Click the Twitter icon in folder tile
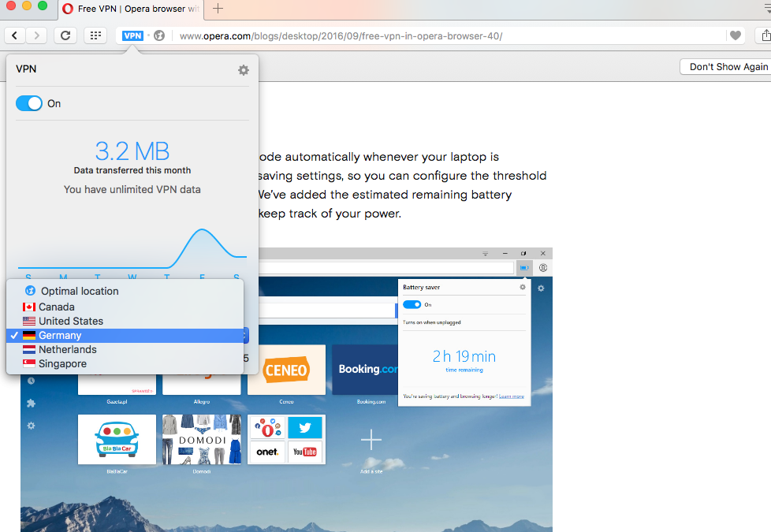This screenshot has width=771, height=532. tap(305, 427)
